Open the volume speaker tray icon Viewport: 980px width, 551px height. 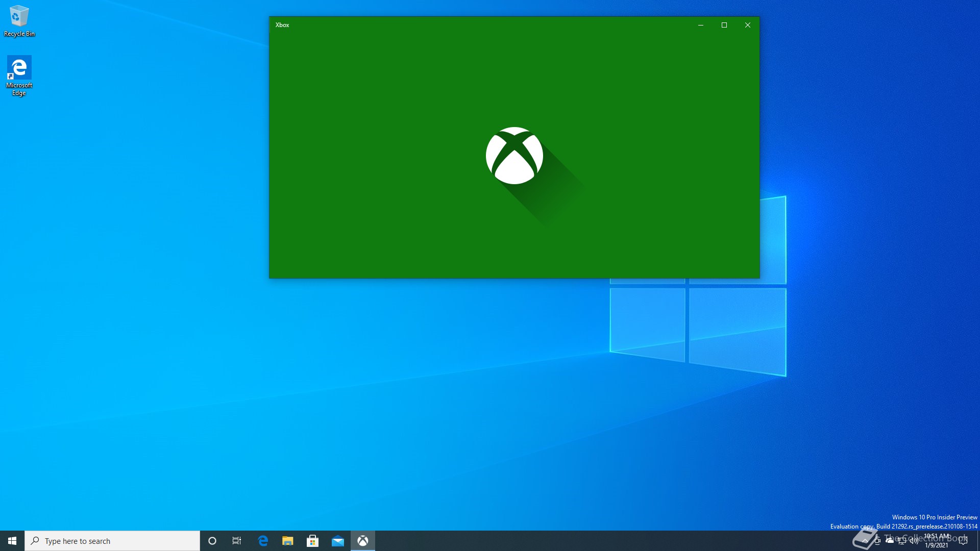(x=914, y=541)
